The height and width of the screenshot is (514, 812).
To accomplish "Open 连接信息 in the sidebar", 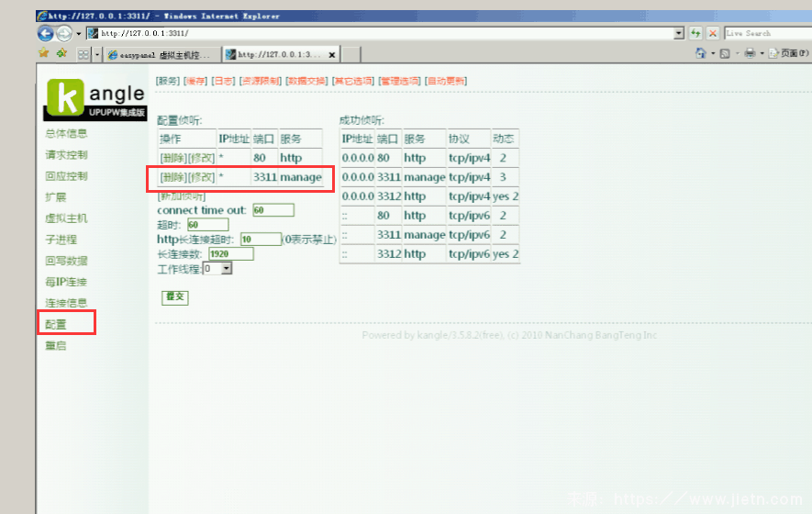I will coord(66,303).
